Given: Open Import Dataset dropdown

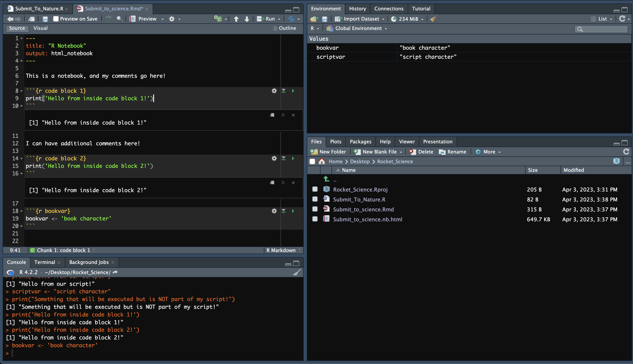Looking at the screenshot, I should (359, 19).
